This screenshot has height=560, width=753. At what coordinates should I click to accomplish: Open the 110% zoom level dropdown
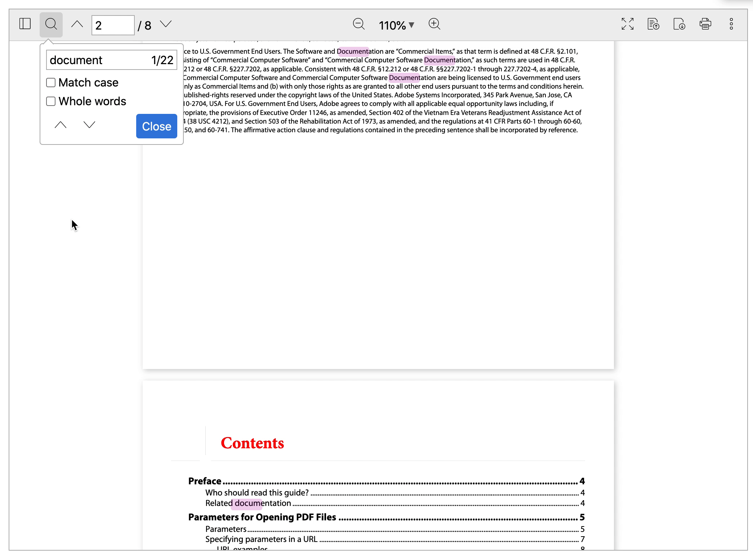coord(396,25)
